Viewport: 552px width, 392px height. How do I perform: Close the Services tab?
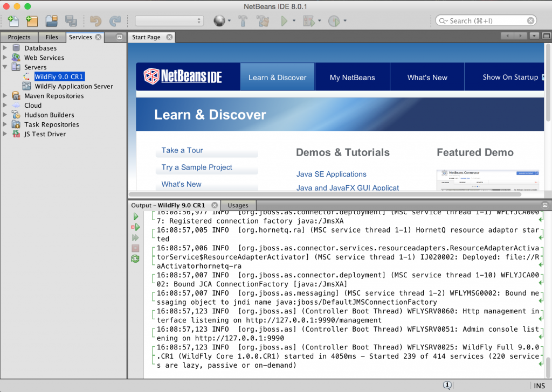click(x=98, y=37)
